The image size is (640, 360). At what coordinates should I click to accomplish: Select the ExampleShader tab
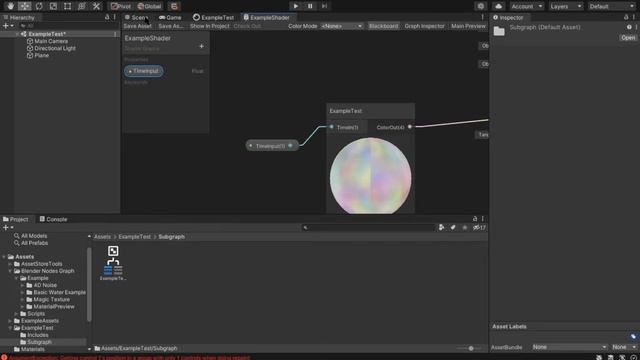click(x=266, y=18)
